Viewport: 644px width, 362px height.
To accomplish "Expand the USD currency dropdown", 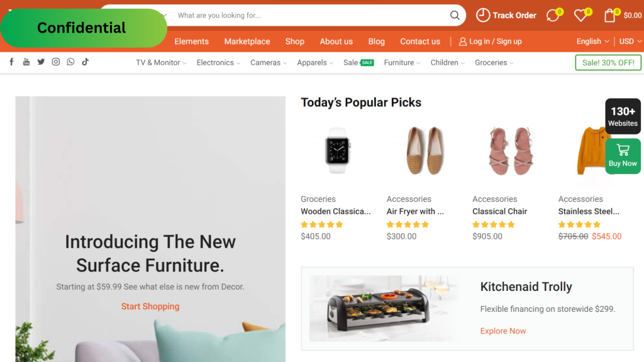I will [630, 41].
